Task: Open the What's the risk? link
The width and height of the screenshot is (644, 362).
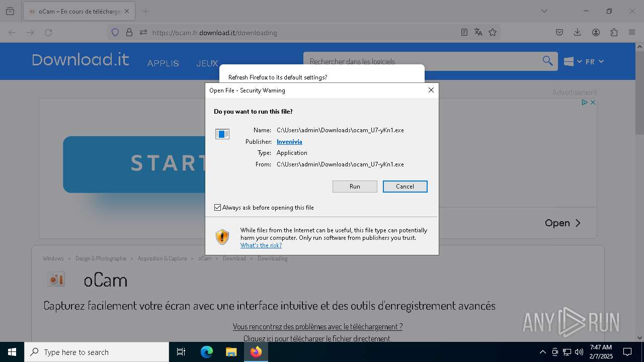Action: [261, 245]
